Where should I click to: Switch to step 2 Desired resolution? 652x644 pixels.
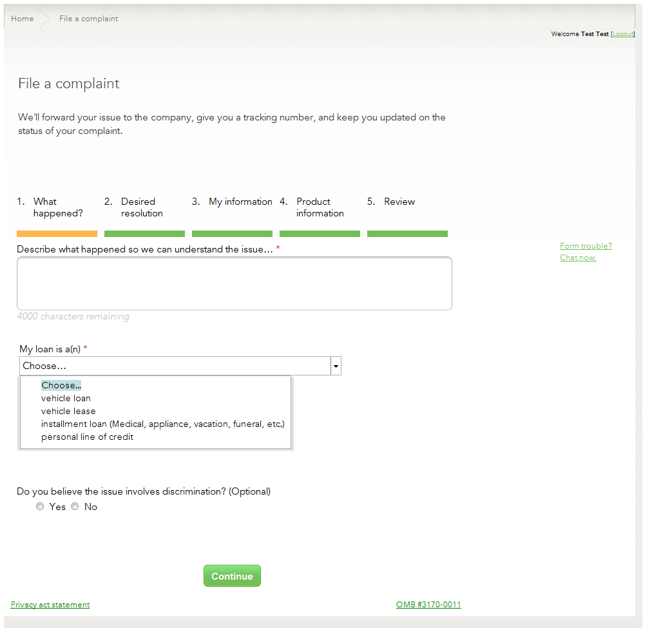click(142, 207)
